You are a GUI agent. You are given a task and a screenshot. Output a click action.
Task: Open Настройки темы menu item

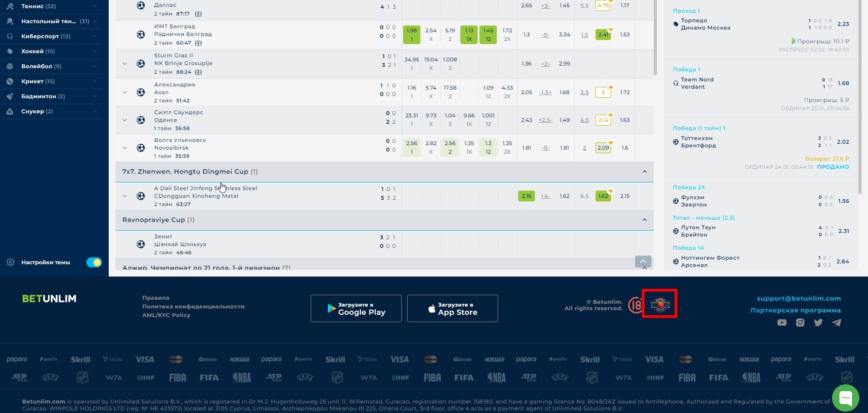tap(45, 262)
